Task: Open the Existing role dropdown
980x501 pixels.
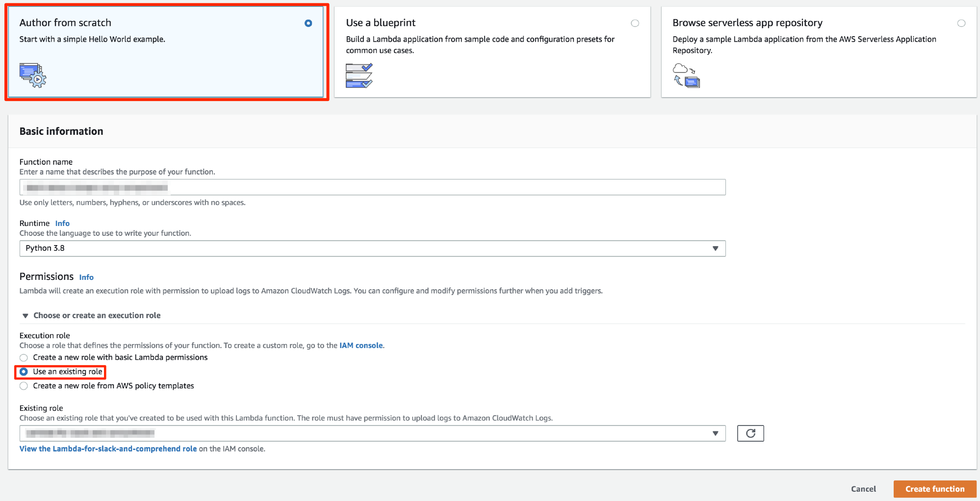Action: [372, 433]
